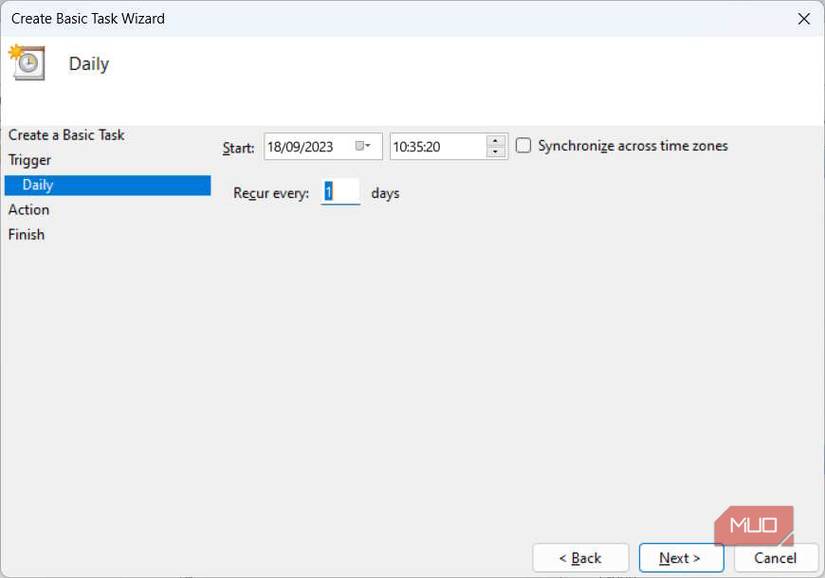Image resolution: width=825 pixels, height=578 pixels.
Task: Select the Finish step
Action: pos(26,234)
